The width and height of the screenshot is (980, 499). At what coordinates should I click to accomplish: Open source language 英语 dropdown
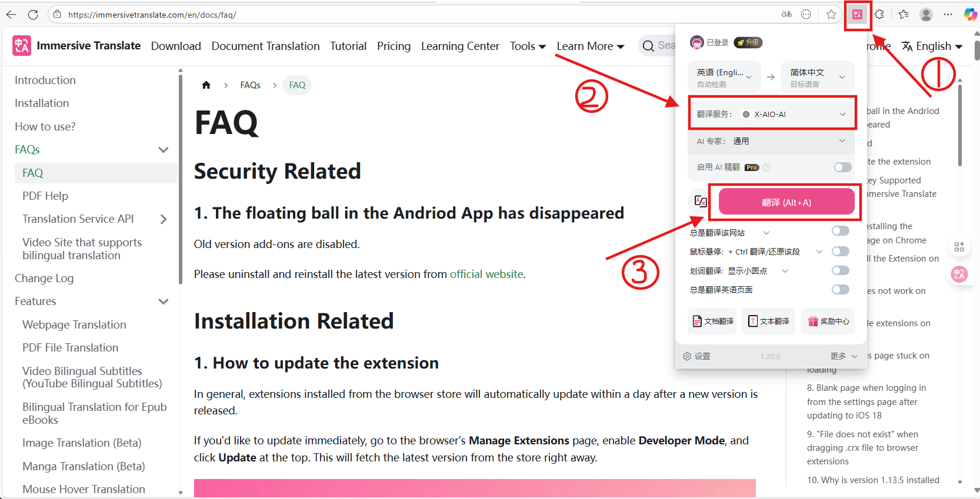pyautogui.click(x=724, y=77)
